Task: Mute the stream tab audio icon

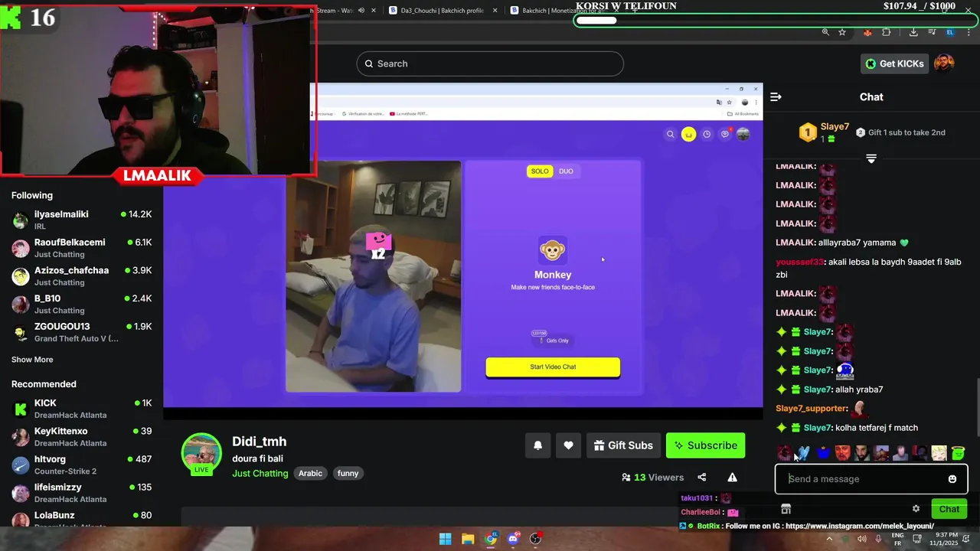Action: coord(361,11)
